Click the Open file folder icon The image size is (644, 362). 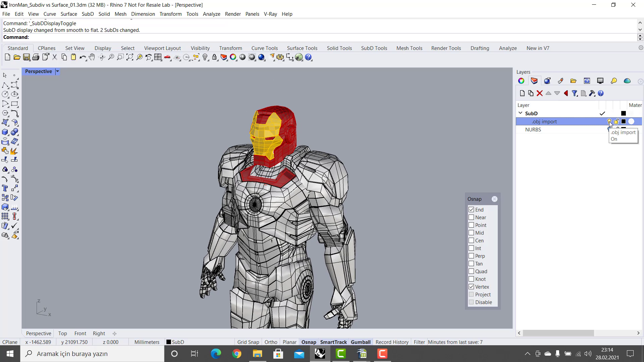(x=17, y=57)
